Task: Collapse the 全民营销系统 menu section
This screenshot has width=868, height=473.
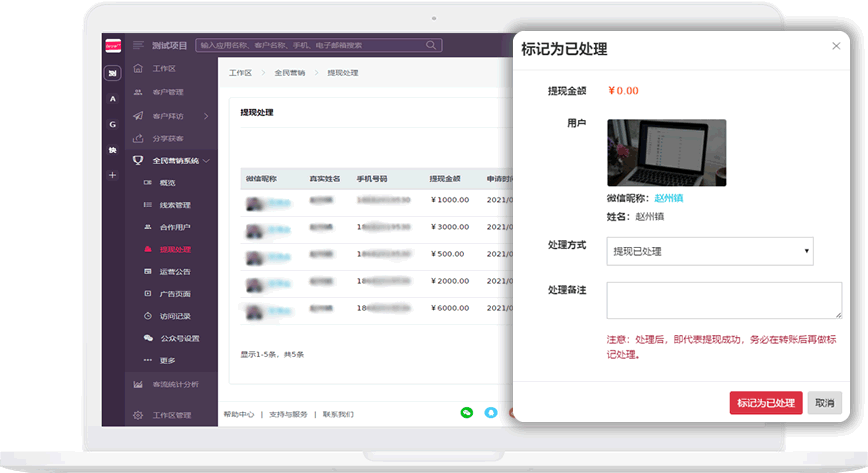Action: point(206,160)
